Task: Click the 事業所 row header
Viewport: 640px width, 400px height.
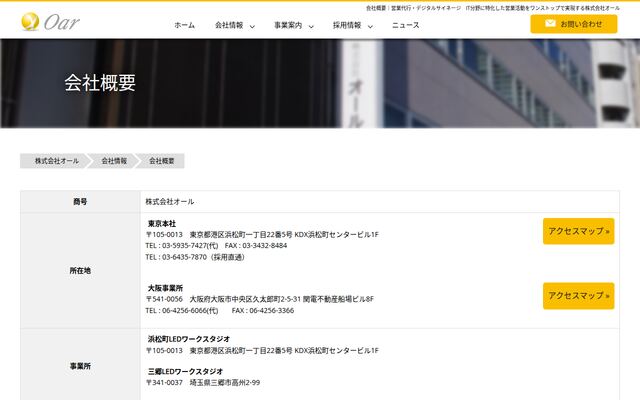Action: [x=80, y=366]
